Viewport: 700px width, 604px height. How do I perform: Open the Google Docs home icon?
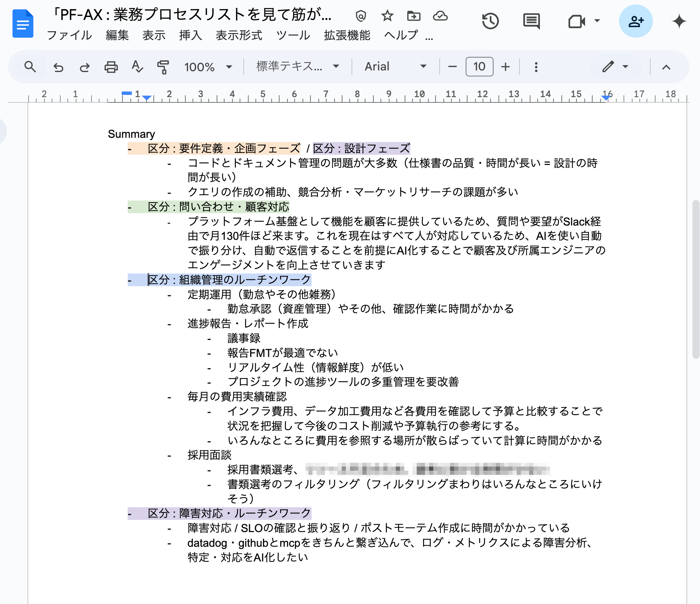pyautogui.click(x=23, y=24)
